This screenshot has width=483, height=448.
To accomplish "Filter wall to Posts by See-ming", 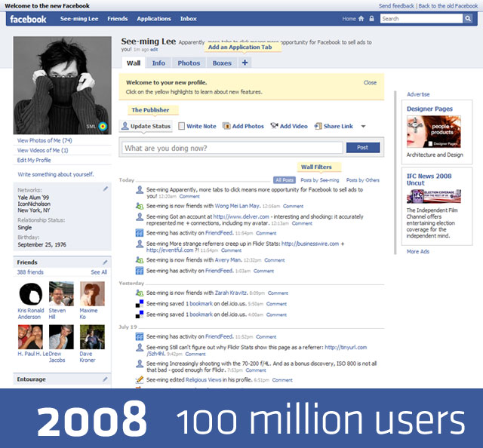I will [319, 180].
